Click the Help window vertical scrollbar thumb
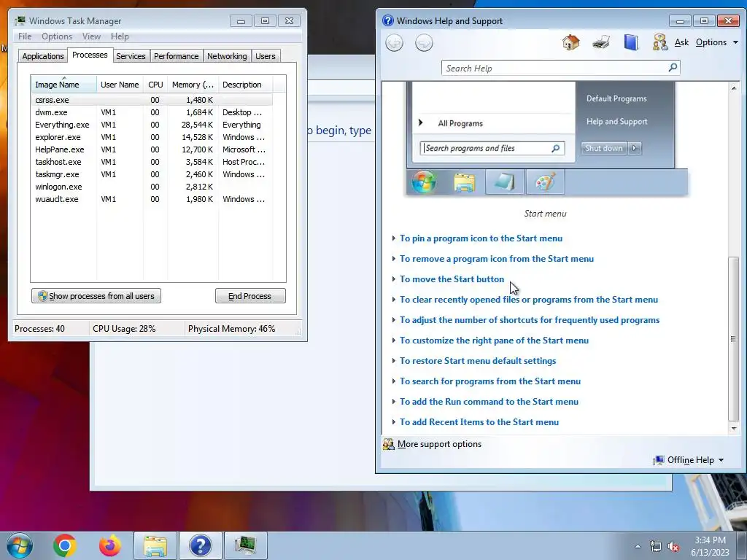 pyautogui.click(x=734, y=338)
